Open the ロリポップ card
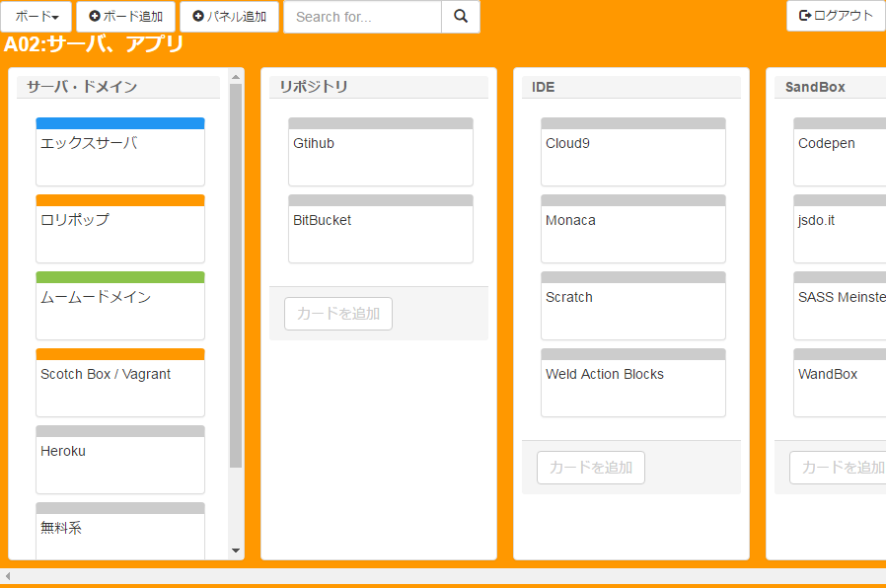 tap(120, 229)
